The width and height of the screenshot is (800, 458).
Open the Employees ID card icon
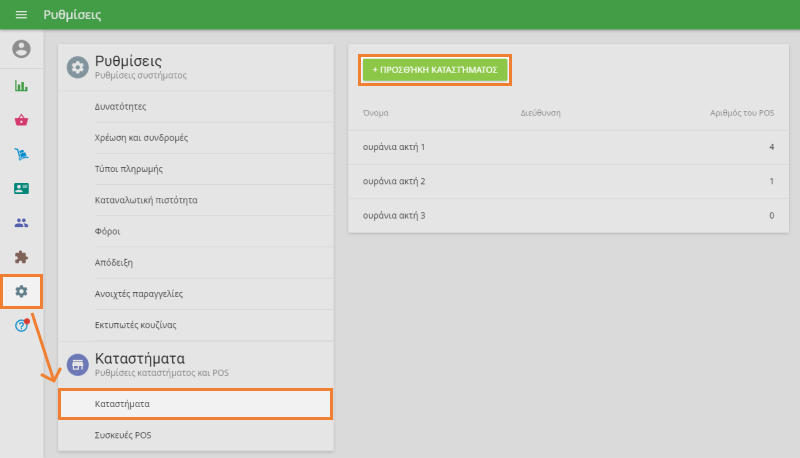point(21,188)
